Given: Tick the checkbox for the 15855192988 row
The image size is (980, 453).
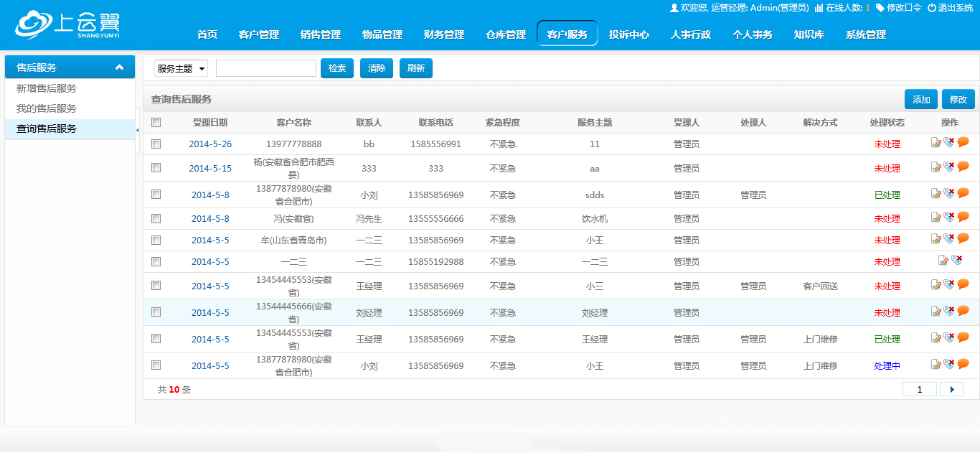Looking at the screenshot, I should point(156,262).
